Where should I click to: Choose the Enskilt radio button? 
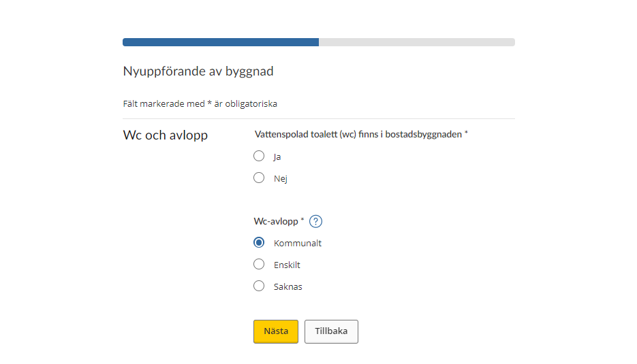[x=259, y=264]
